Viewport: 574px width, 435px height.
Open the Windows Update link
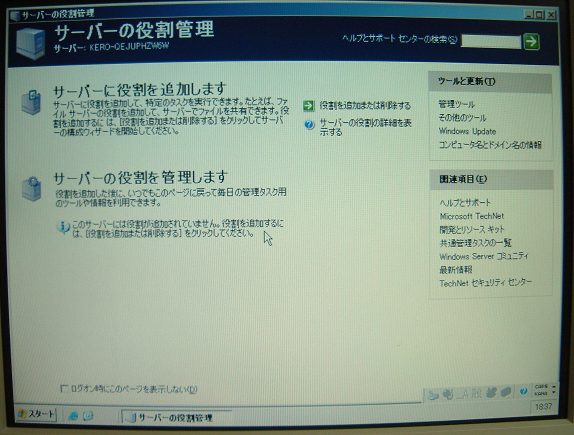[467, 131]
